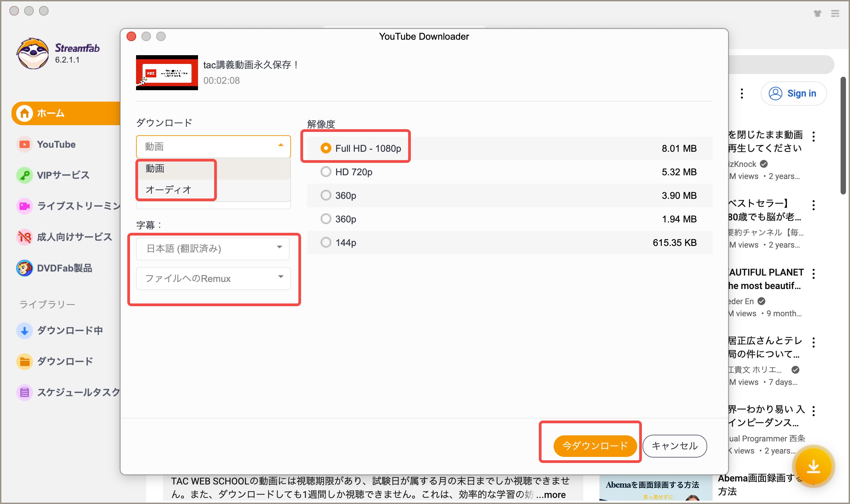
Task: Open the 日本語 (翻訳済み) subtitle dropdown
Action: pyautogui.click(x=213, y=249)
